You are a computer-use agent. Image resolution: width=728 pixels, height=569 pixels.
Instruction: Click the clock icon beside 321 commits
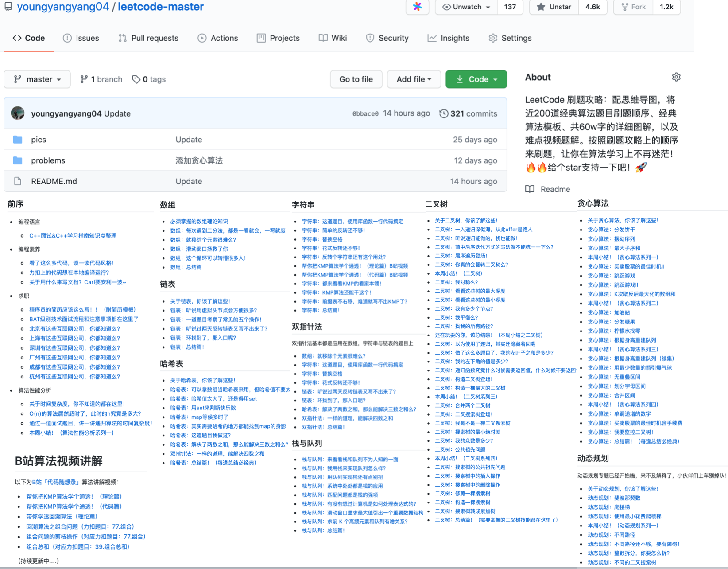click(444, 113)
